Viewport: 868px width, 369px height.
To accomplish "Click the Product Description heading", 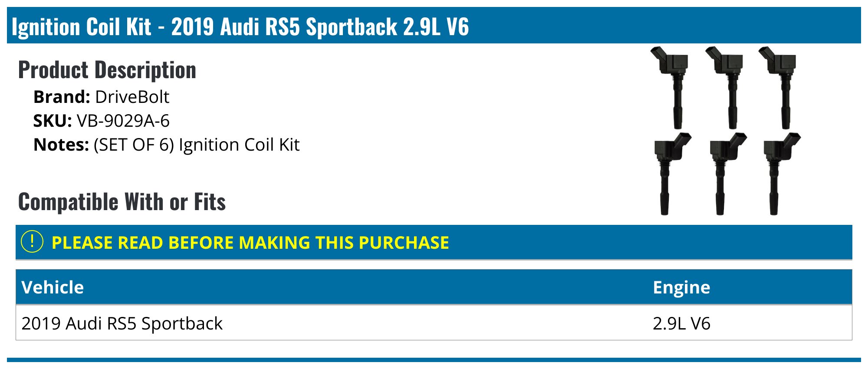I will click(x=107, y=70).
